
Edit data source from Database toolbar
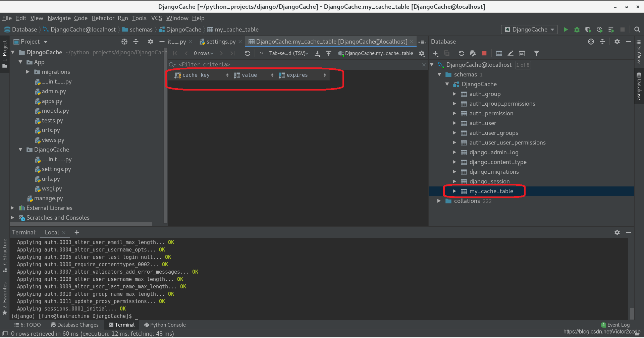click(511, 53)
